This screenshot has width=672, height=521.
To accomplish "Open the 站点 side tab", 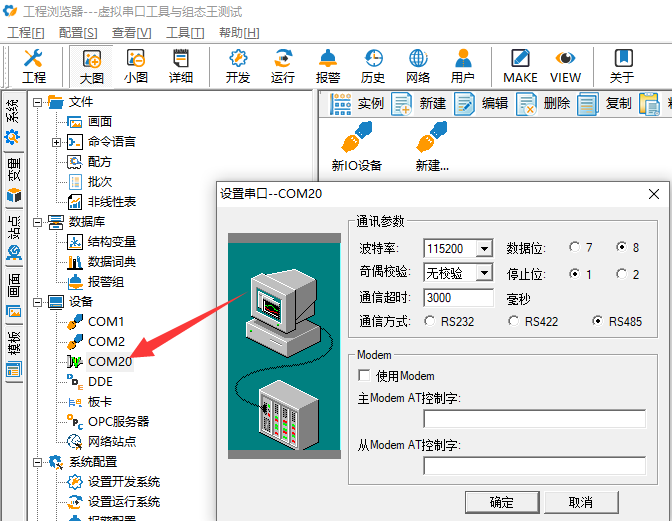I will click(13, 238).
